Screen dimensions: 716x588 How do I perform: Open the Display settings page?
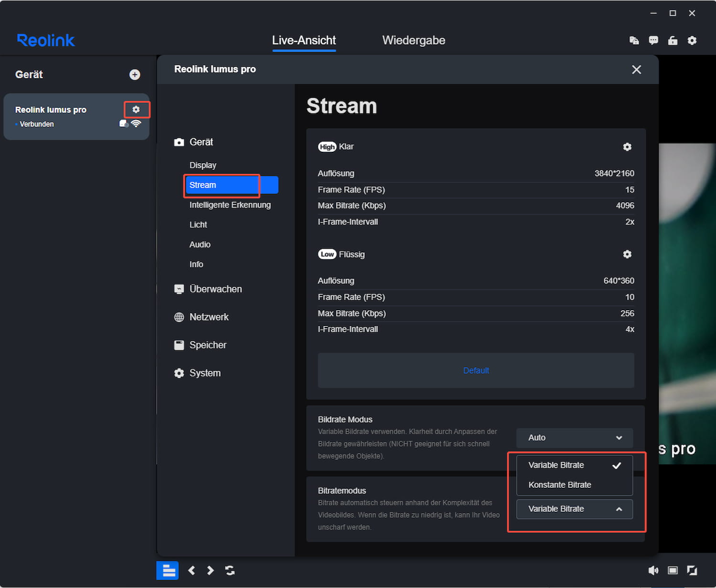(203, 165)
